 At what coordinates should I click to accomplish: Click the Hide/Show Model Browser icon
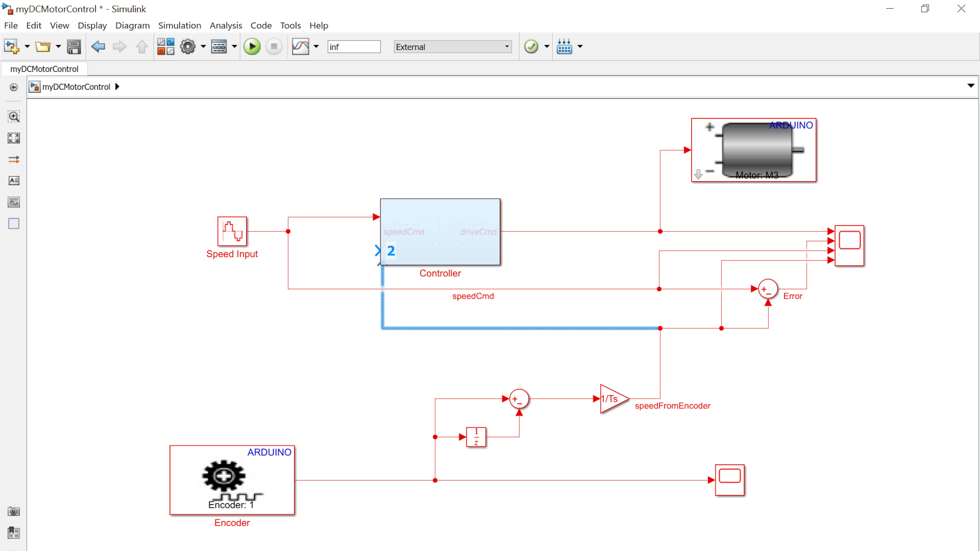click(14, 88)
